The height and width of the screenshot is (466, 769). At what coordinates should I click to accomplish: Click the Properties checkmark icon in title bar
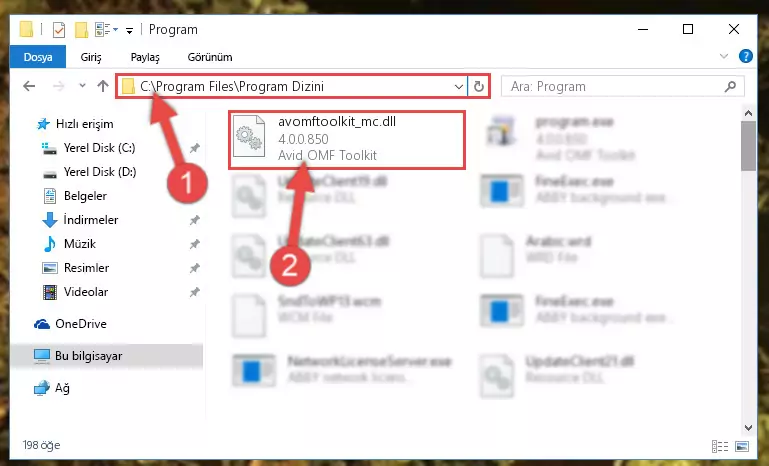(58, 30)
